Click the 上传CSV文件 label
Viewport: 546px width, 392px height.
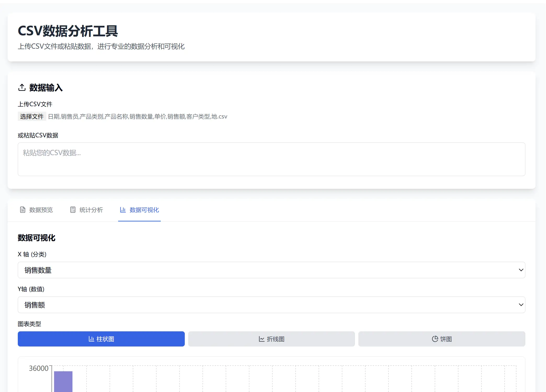[35, 104]
